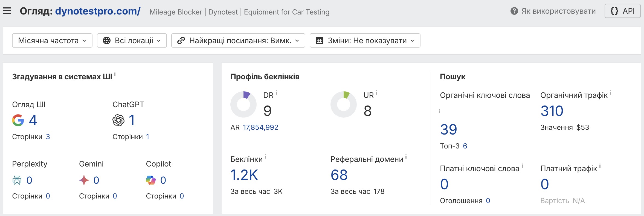Open the hamburger menu

(x=7, y=11)
